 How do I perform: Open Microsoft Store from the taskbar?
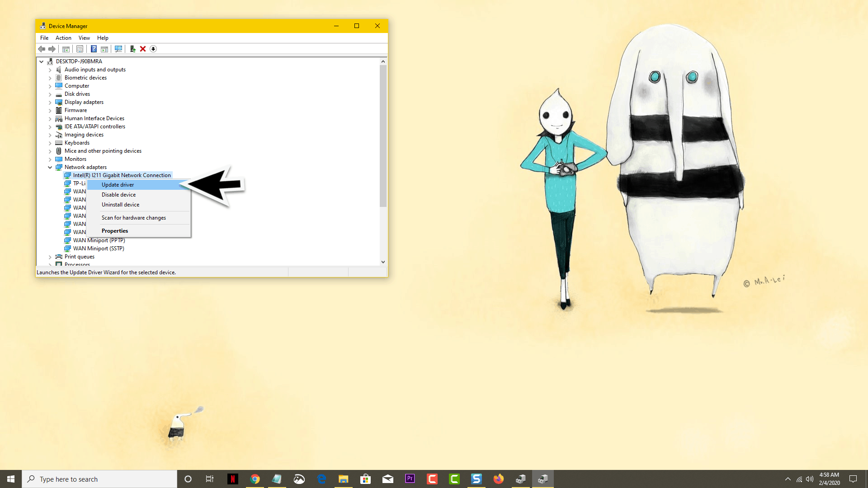(x=366, y=479)
